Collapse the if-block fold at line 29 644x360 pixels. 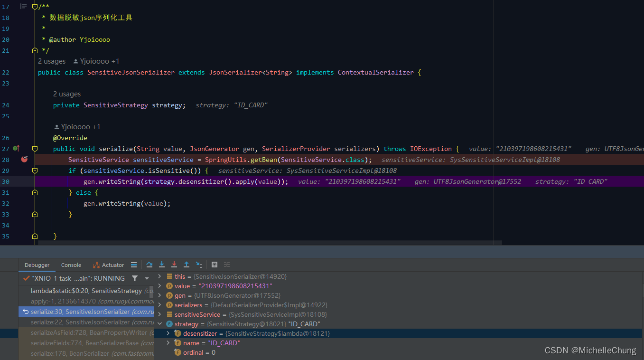click(35, 171)
